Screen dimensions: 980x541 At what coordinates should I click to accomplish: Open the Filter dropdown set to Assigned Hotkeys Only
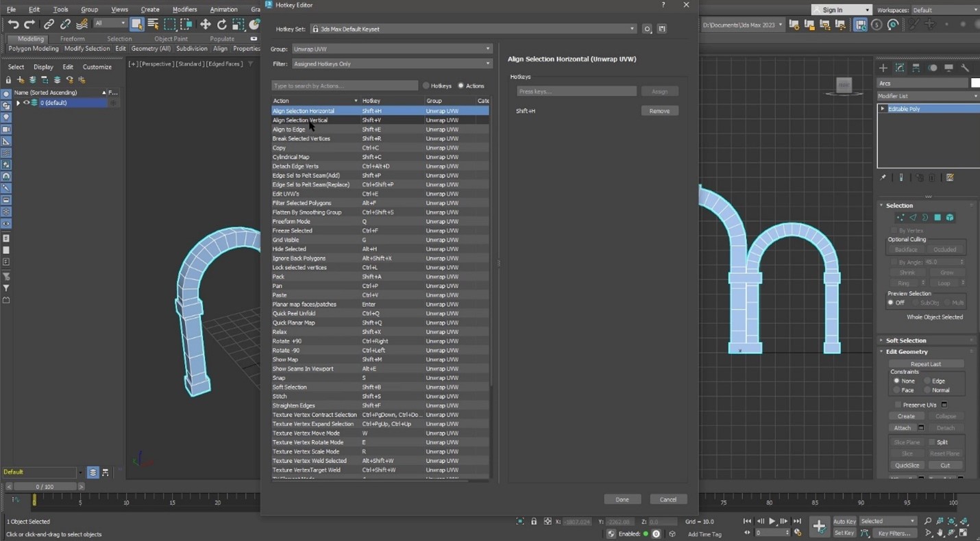[391, 63]
